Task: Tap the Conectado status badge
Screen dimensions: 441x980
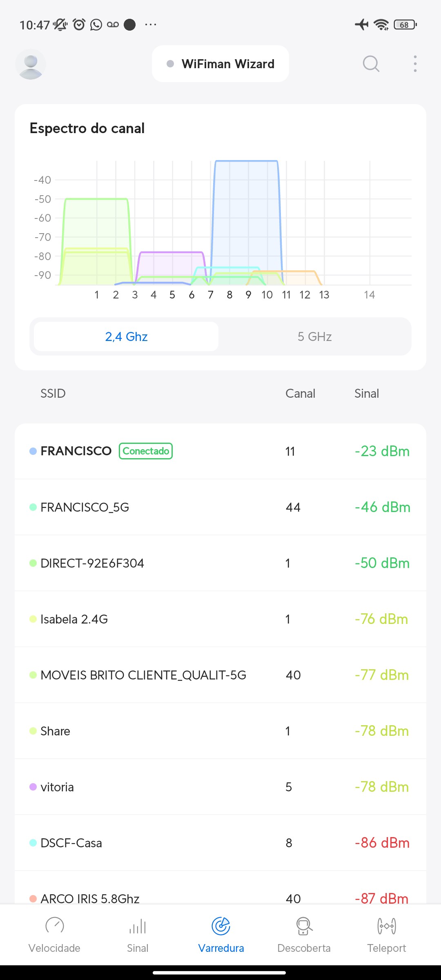Action: (x=146, y=451)
